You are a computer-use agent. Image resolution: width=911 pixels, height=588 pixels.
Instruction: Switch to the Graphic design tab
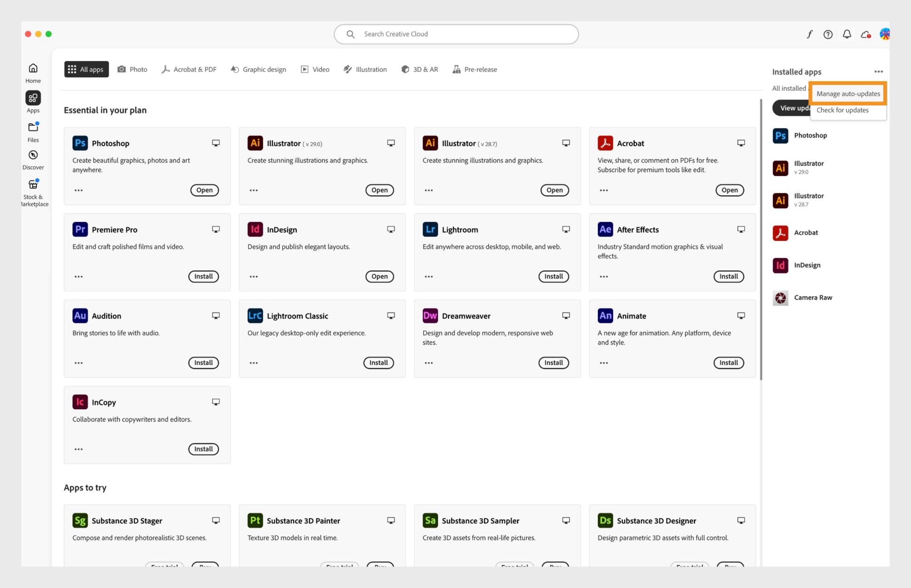[259, 69]
